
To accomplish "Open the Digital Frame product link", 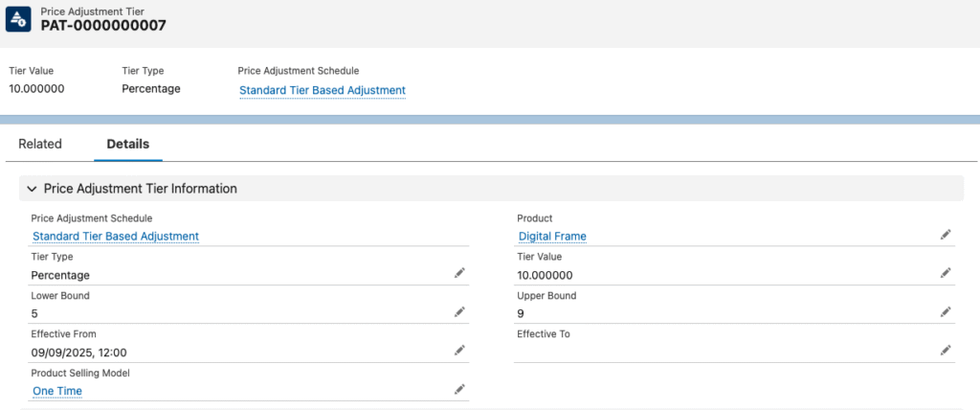I will pyautogui.click(x=552, y=236).
